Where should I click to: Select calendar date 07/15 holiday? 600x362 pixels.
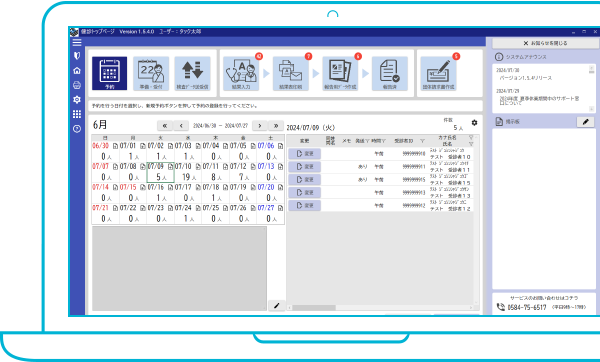(x=133, y=193)
